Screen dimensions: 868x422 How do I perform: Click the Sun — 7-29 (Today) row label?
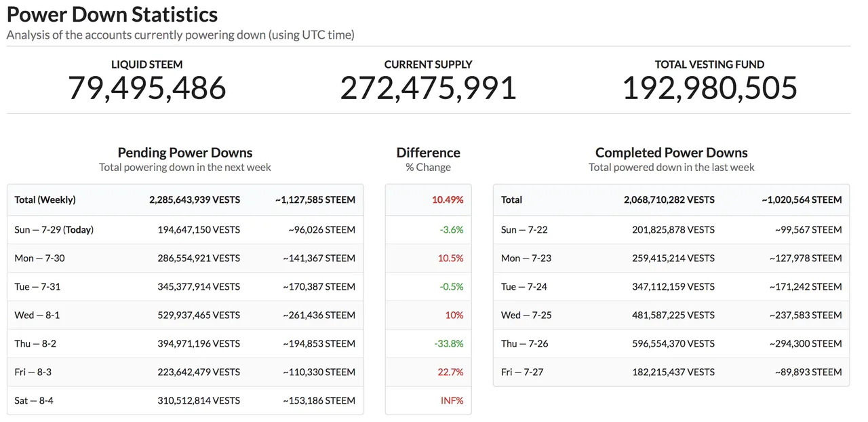coord(54,229)
